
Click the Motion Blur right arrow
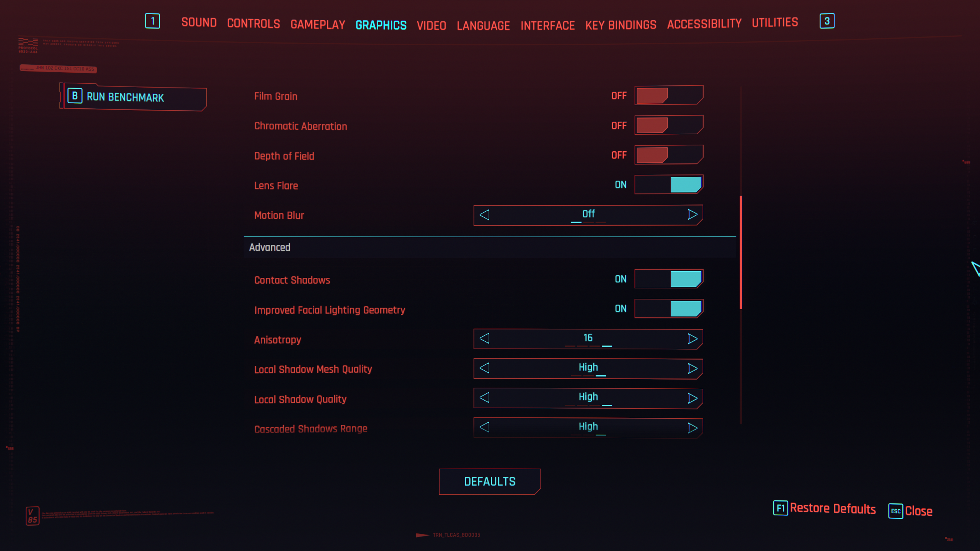click(x=692, y=215)
